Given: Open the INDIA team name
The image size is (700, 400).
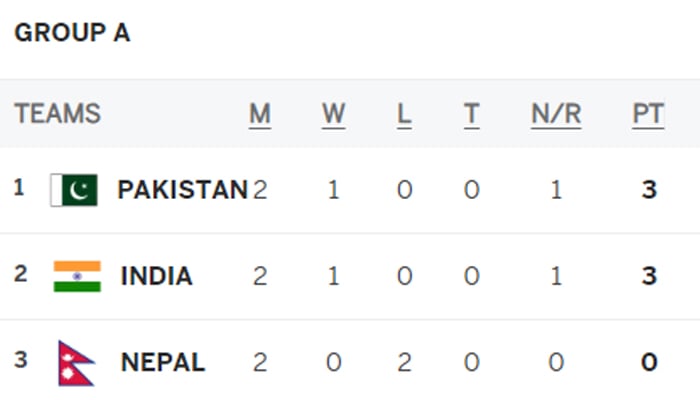Looking at the screenshot, I should click(x=157, y=276).
